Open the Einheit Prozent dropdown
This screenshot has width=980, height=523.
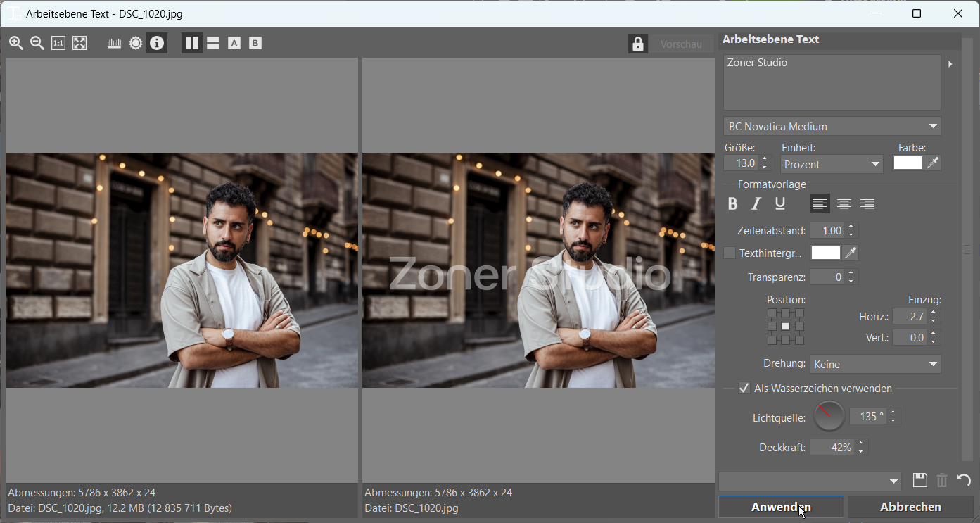tap(832, 164)
